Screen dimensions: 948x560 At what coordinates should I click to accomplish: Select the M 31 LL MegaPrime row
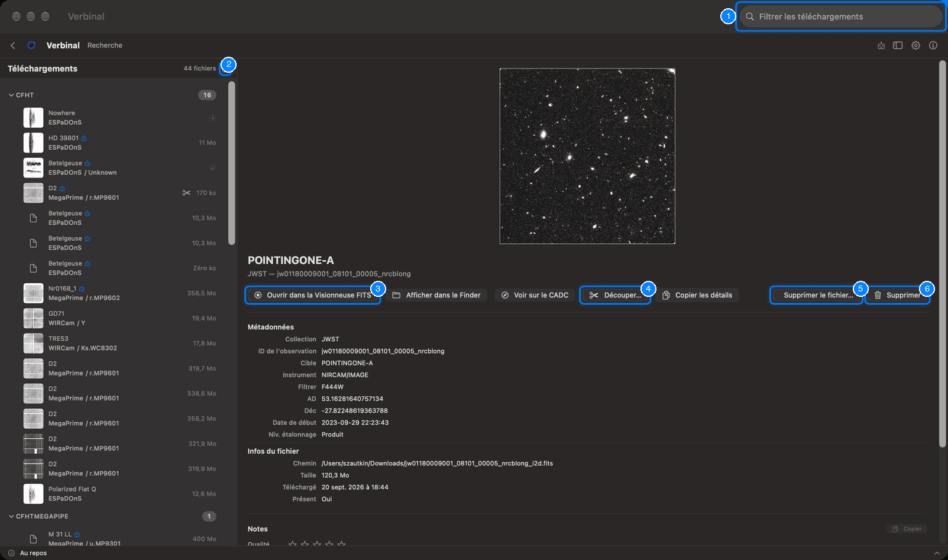coord(119,539)
